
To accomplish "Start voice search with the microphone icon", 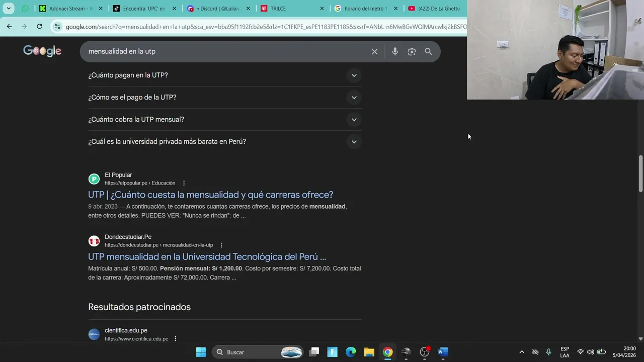I will point(395,51).
